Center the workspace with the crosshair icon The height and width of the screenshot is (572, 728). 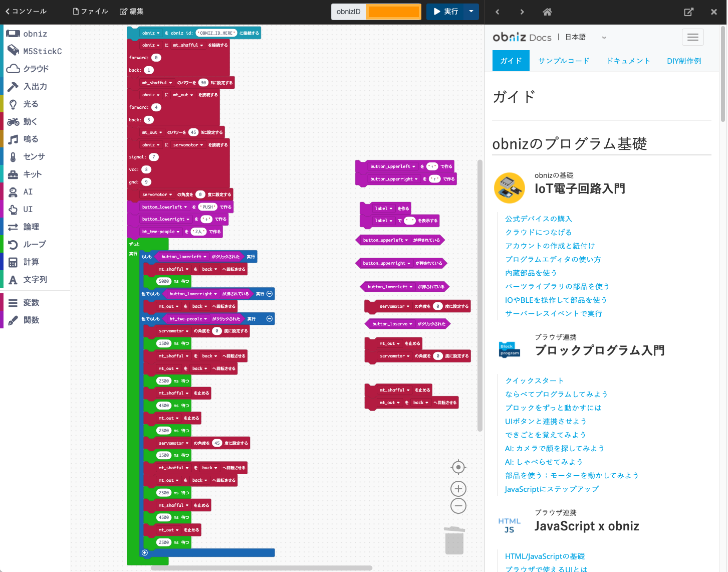[458, 467]
